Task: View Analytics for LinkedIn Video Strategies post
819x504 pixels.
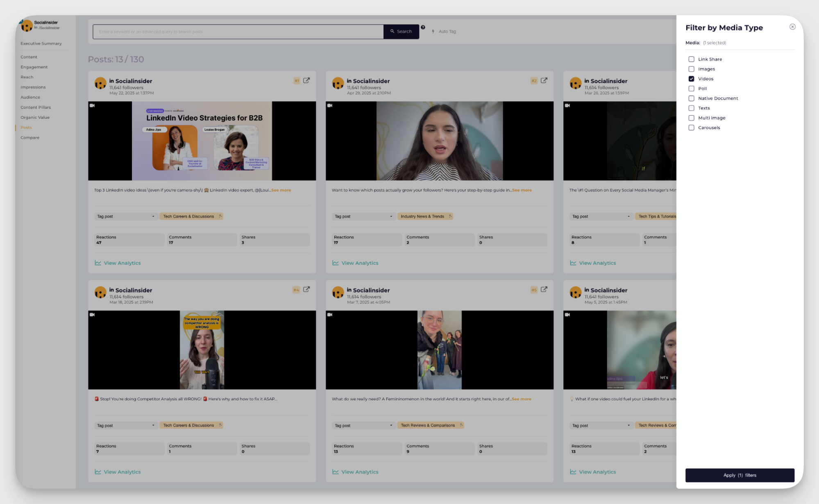Action: click(118, 263)
